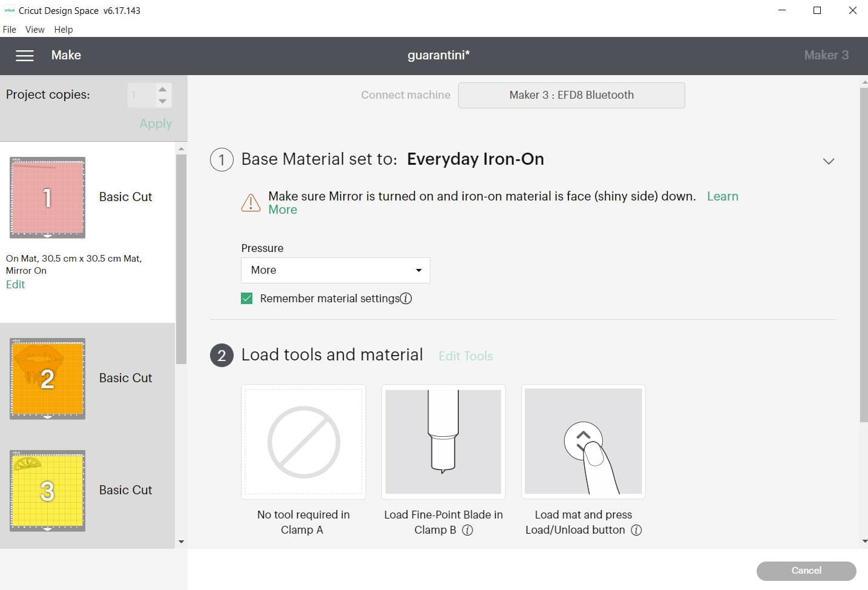Image resolution: width=868 pixels, height=590 pixels.
Task: Open the File menu
Action: pyautogui.click(x=10, y=29)
